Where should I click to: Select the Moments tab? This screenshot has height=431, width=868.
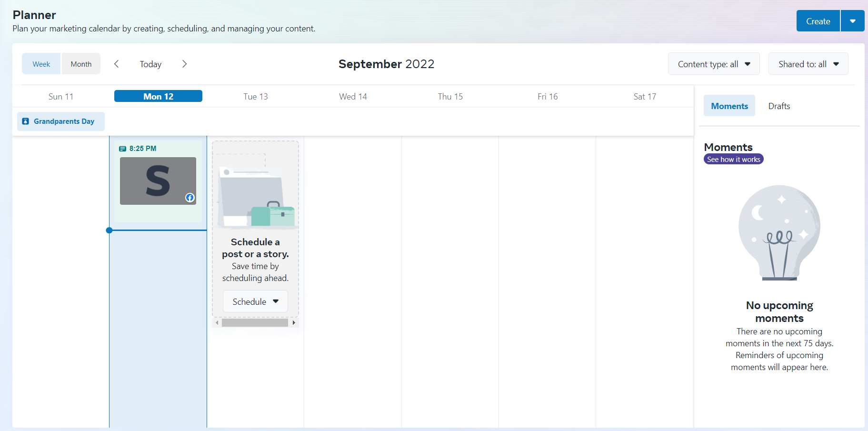729,105
